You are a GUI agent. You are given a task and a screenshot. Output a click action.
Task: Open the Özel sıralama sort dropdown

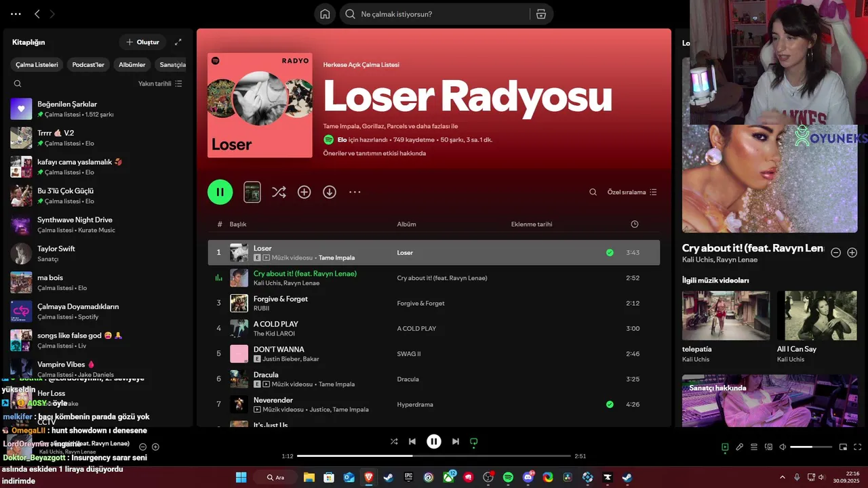point(632,192)
